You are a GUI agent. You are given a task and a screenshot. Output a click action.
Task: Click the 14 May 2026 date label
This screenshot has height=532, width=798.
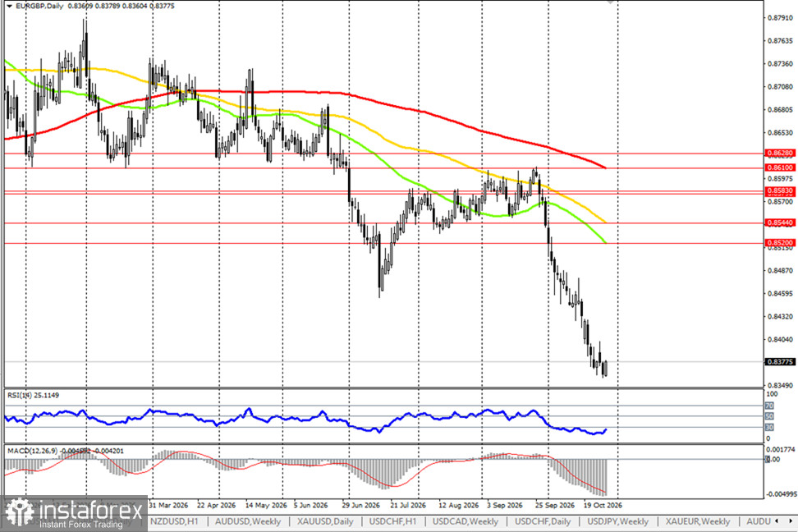[266, 505]
